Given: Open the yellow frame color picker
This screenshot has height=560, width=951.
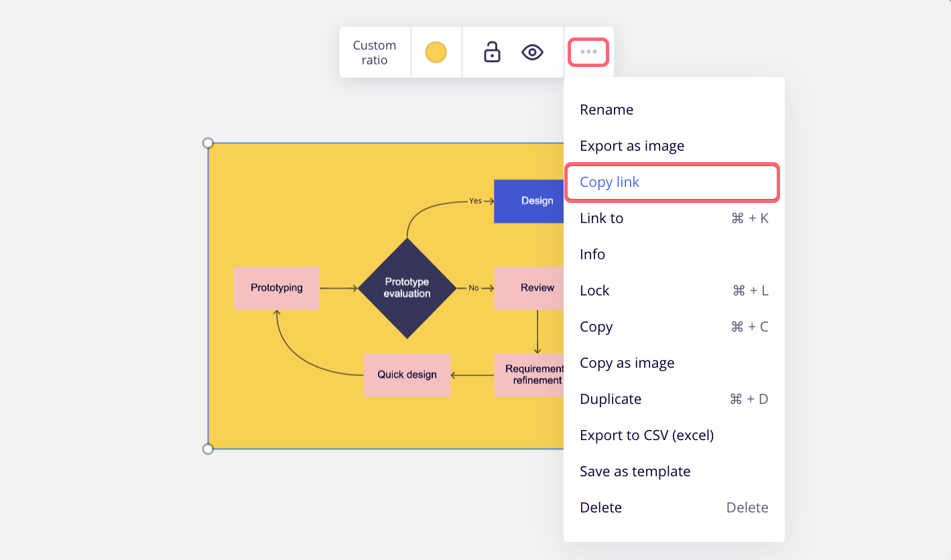Looking at the screenshot, I should 436,52.
